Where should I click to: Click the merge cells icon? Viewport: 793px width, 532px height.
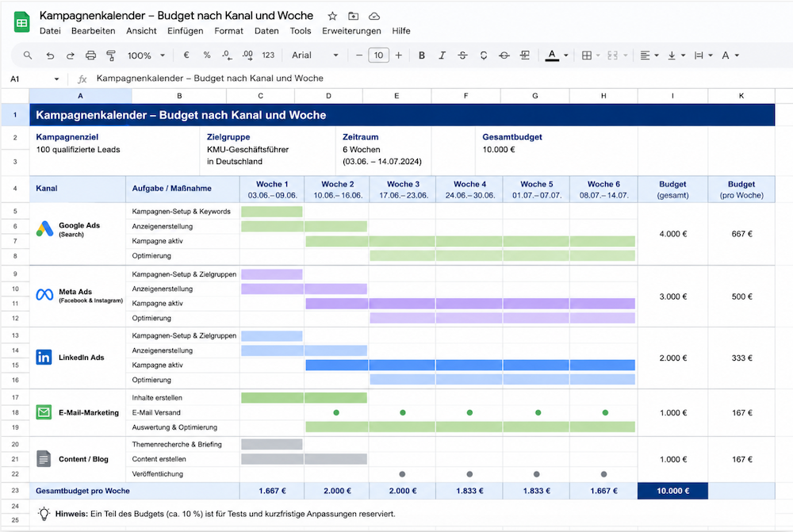pos(612,55)
